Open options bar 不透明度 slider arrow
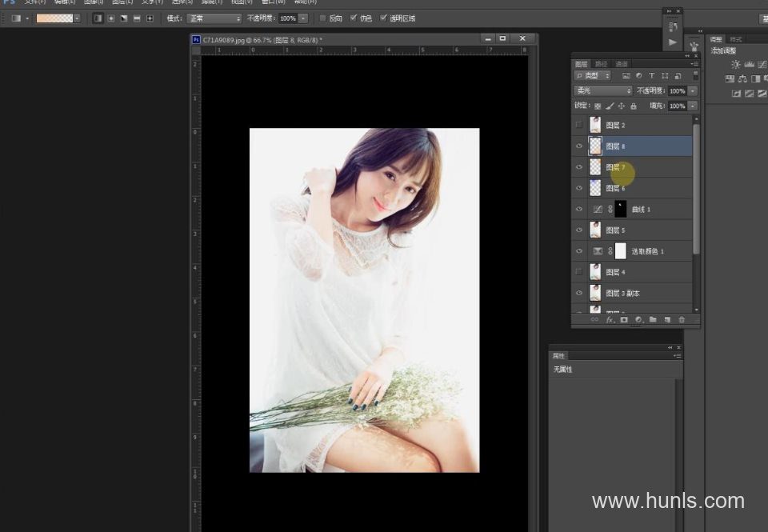 coord(303,18)
